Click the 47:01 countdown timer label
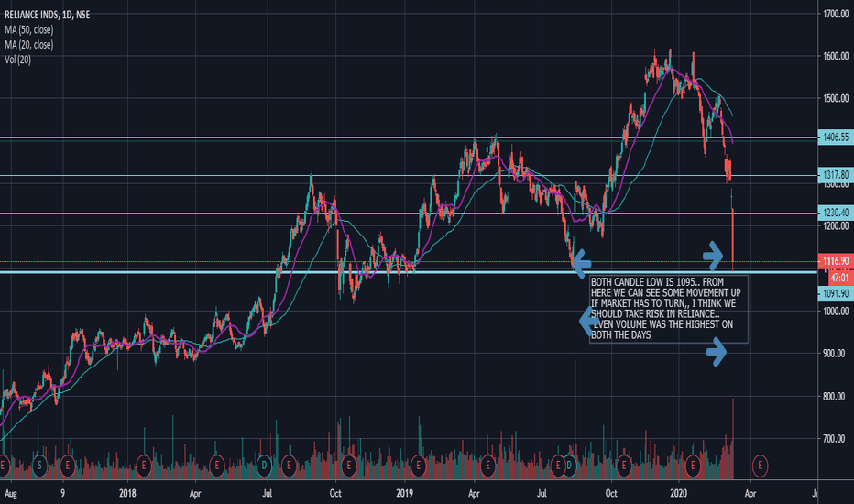The image size is (854, 504). point(840,278)
